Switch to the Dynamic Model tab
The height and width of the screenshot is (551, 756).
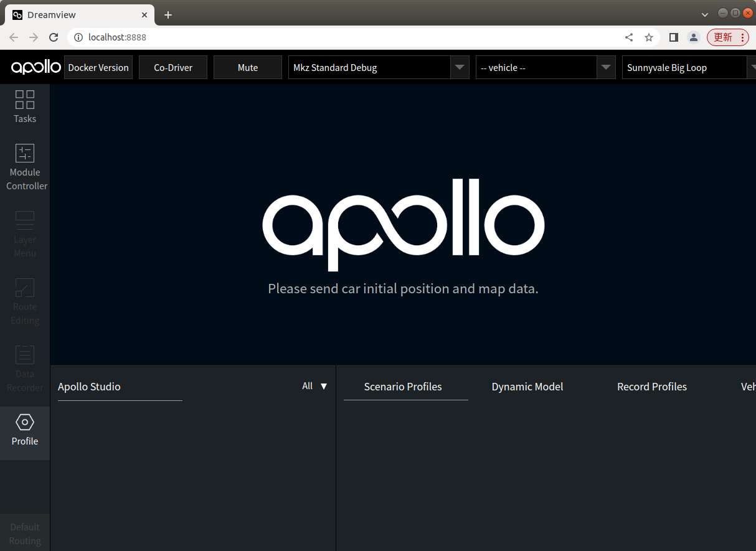(527, 387)
